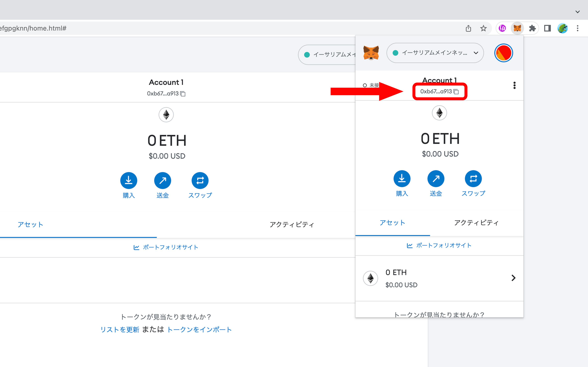
Task: Open the Chrome three-dot menu
Action: 577,28
